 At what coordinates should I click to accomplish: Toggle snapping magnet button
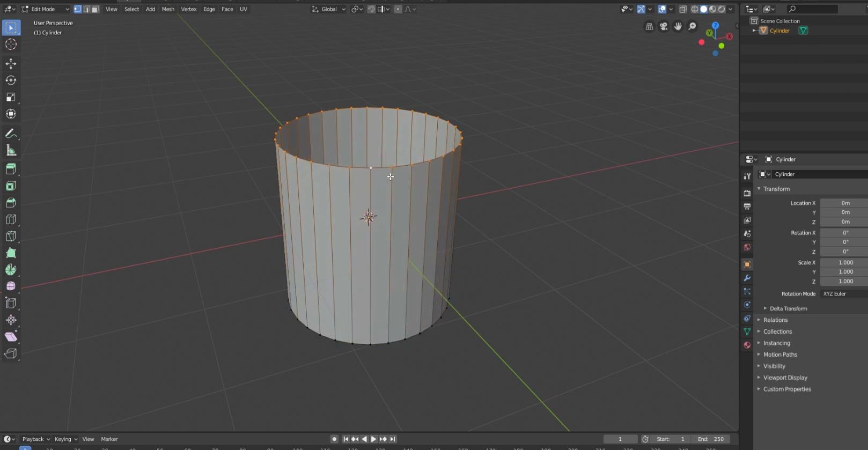click(371, 9)
